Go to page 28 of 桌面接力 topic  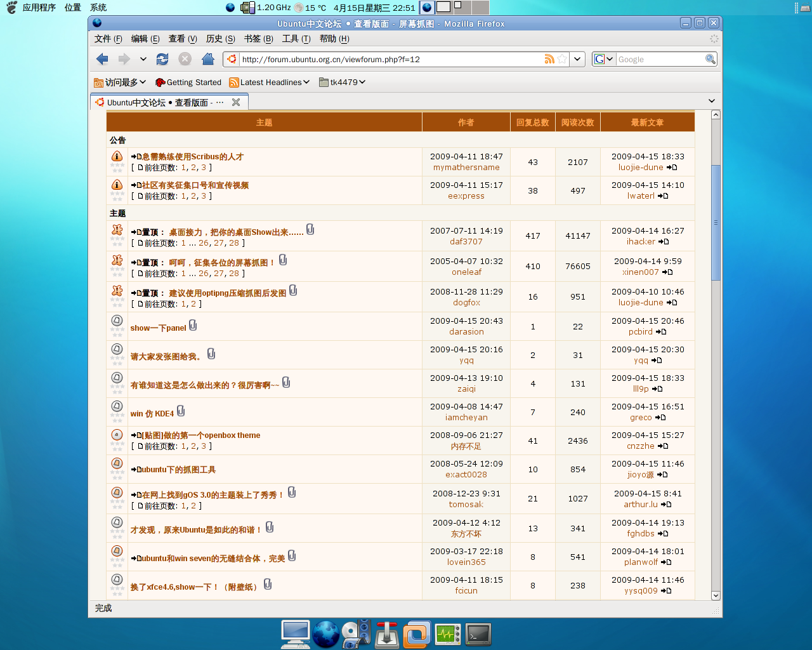click(x=234, y=243)
